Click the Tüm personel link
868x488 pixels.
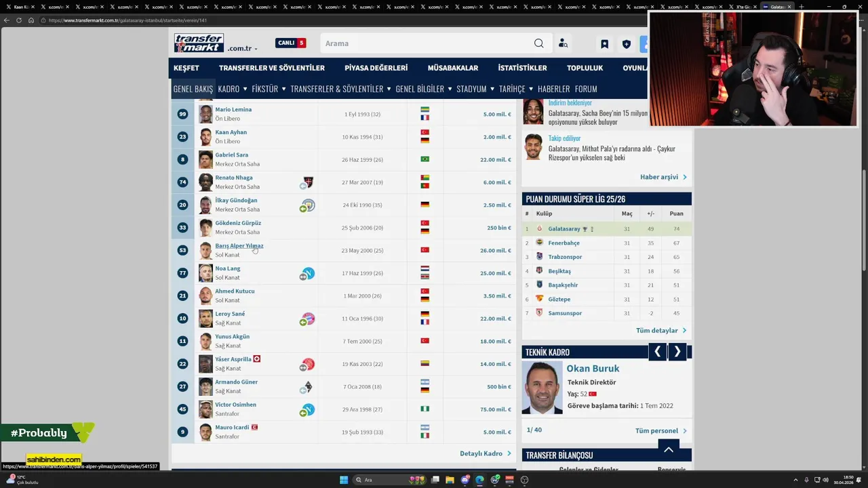click(x=660, y=431)
